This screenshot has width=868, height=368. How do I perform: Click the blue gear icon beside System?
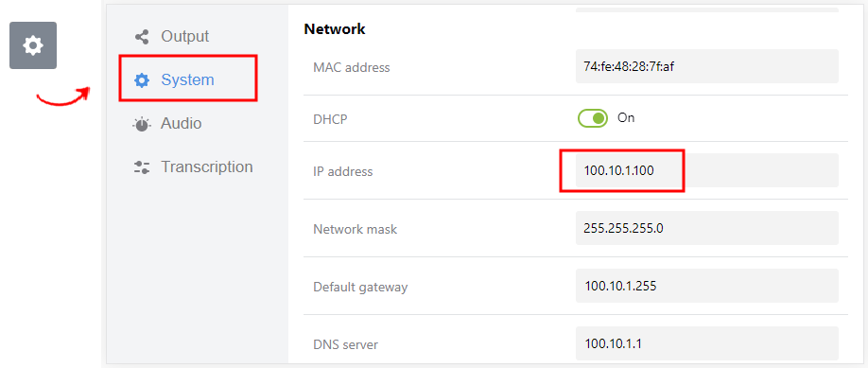(142, 80)
